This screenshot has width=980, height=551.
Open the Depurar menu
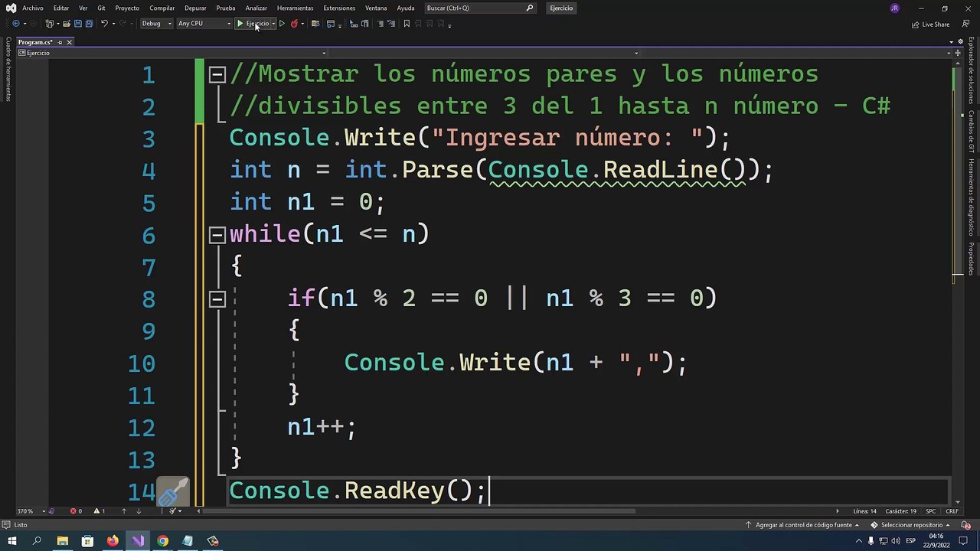click(195, 8)
